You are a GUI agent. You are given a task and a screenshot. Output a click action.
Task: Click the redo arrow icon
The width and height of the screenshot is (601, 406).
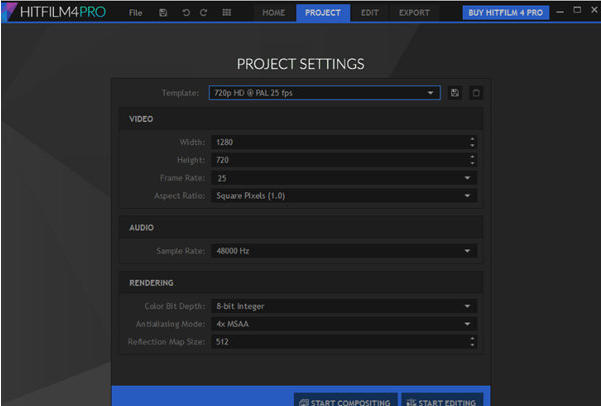tap(204, 13)
